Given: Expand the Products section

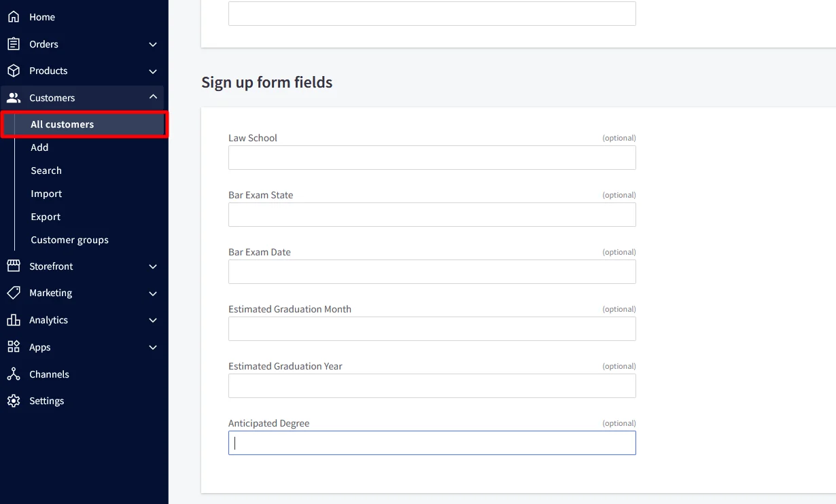Looking at the screenshot, I should (x=153, y=71).
